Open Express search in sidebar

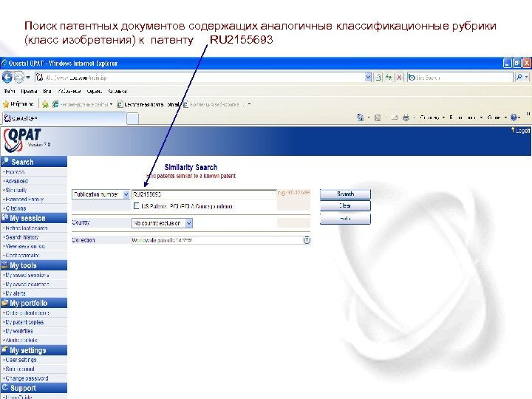click(15, 172)
